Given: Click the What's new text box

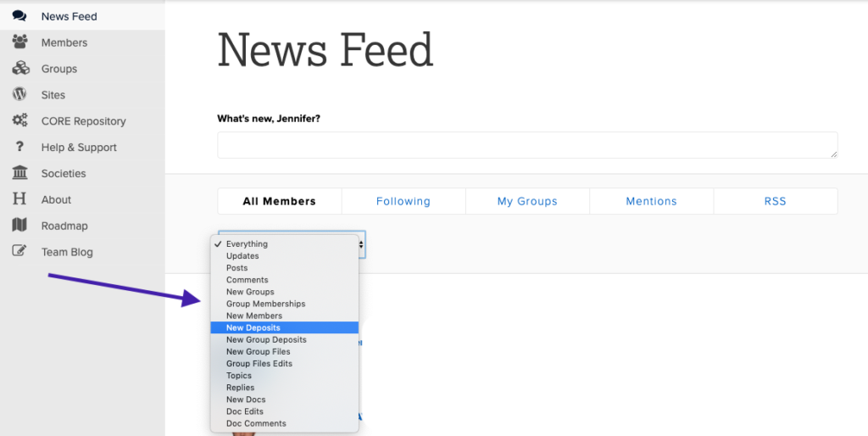Looking at the screenshot, I should [527, 145].
